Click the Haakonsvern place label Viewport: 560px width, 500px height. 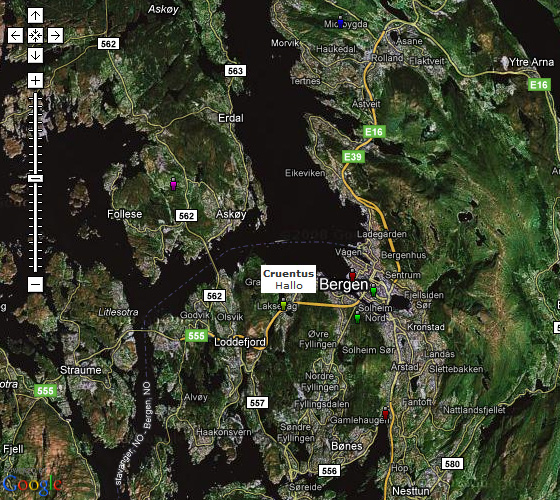(x=224, y=432)
